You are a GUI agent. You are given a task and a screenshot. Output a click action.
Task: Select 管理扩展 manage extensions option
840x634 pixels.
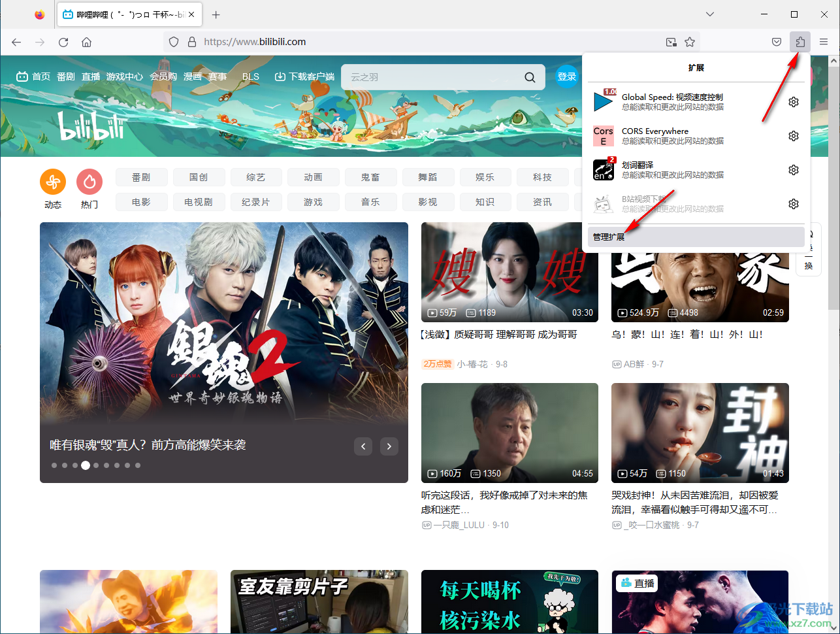click(x=696, y=237)
